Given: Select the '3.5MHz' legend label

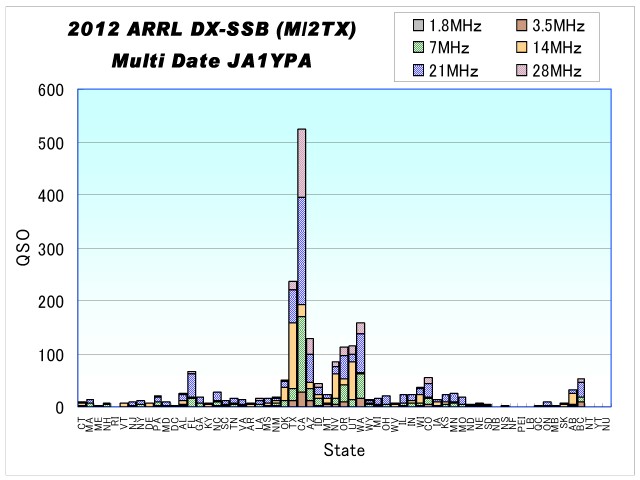Looking at the screenshot, I should coord(558,26).
